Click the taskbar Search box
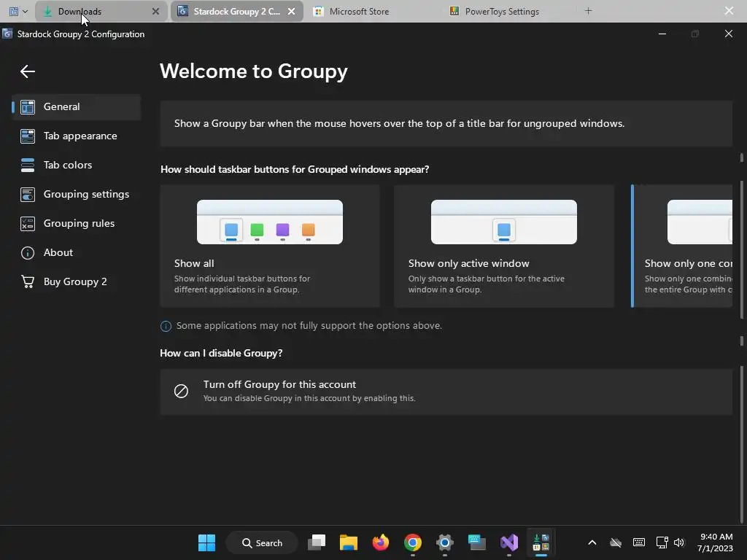This screenshot has width=747, height=560. (x=262, y=542)
